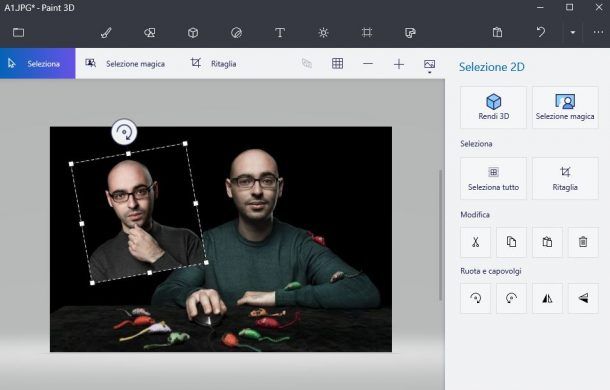The width and height of the screenshot is (610, 390).
Task: Open the Canvas tool
Action: 366,33
